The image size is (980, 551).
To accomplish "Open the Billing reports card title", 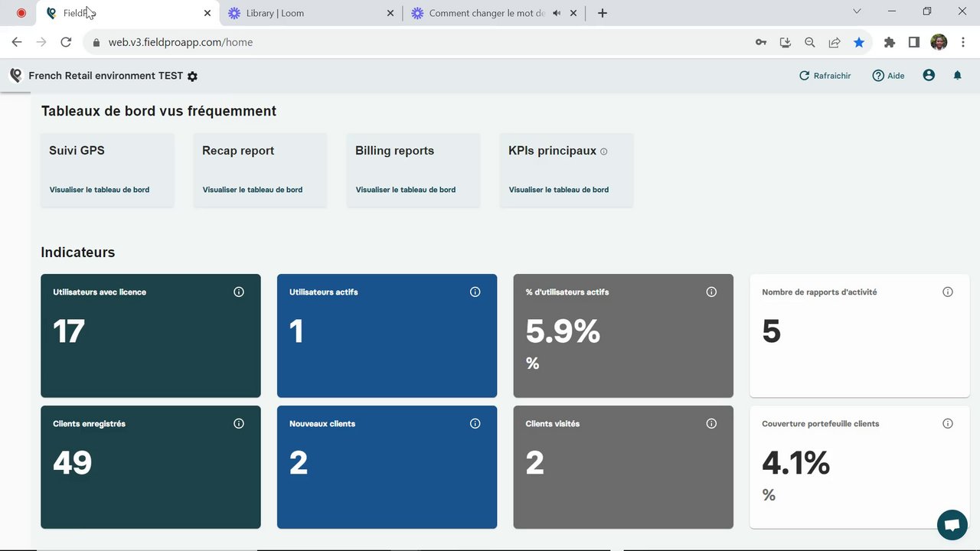I will pos(394,151).
